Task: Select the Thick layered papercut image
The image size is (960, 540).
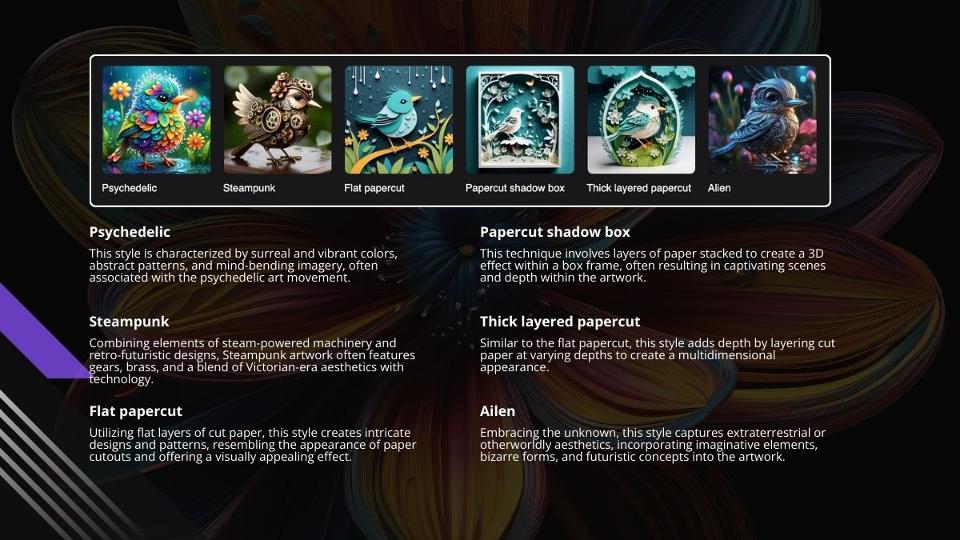Action: pos(641,120)
